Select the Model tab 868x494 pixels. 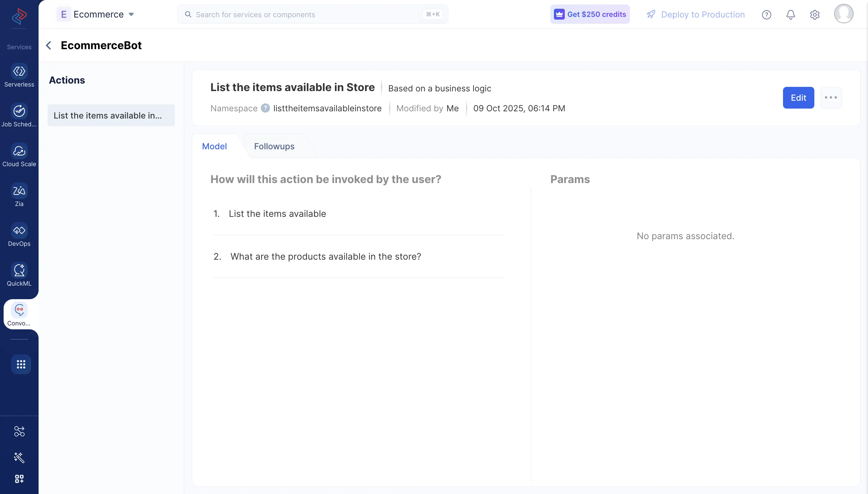pyautogui.click(x=214, y=146)
